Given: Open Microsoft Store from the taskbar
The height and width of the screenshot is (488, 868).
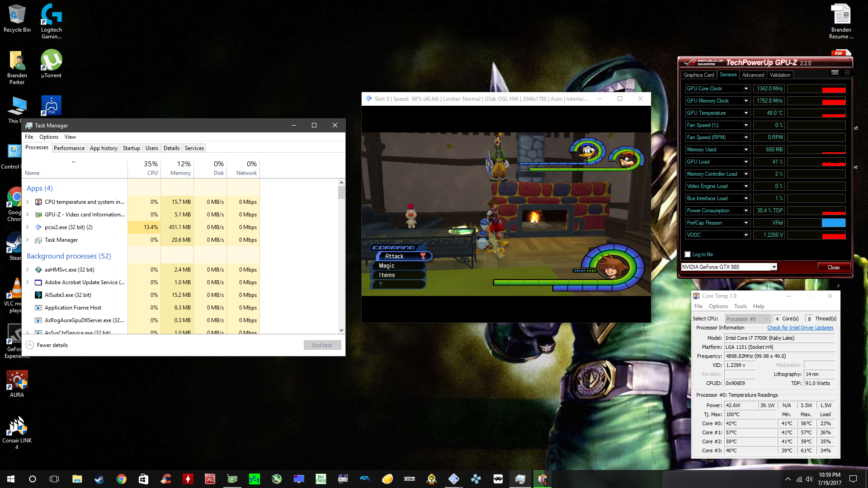Looking at the screenshot, I should 143,479.
